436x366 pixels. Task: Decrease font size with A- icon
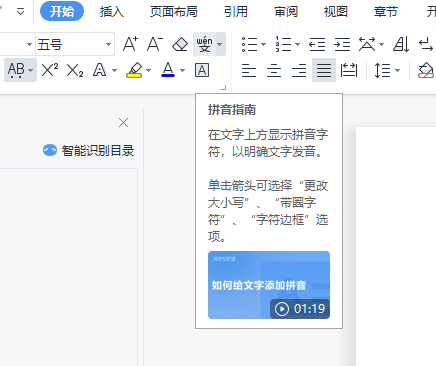pos(155,44)
